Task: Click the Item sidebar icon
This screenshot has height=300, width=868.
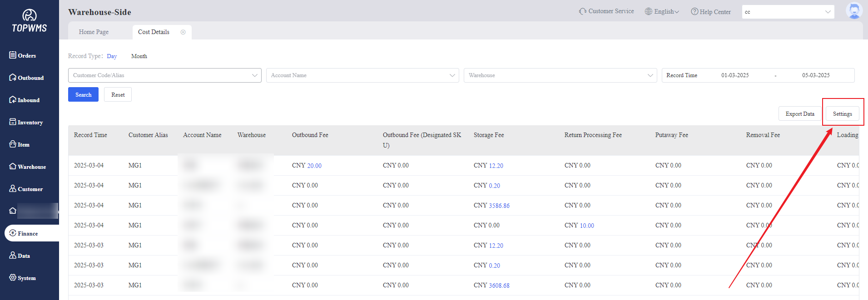Action: (13, 144)
